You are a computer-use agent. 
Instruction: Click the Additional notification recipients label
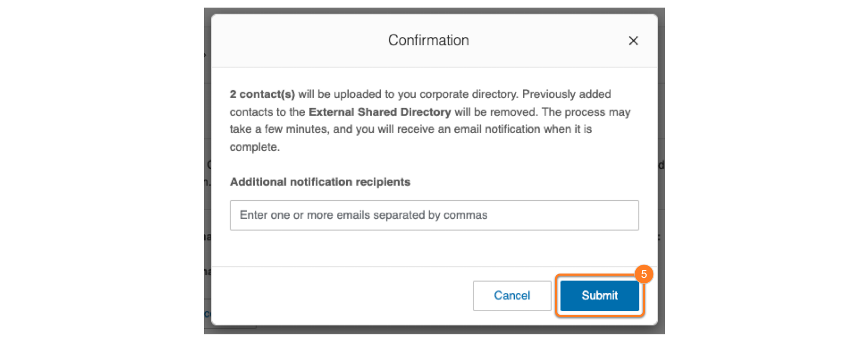[320, 182]
